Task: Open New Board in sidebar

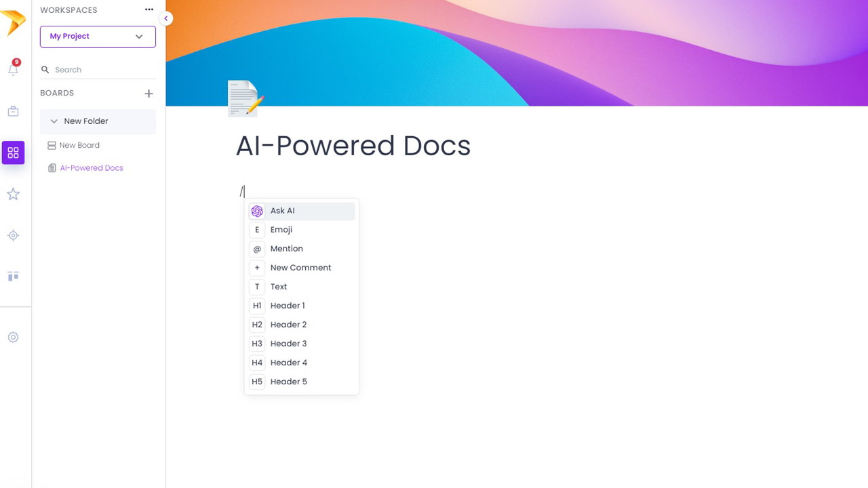Action: point(79,145)
